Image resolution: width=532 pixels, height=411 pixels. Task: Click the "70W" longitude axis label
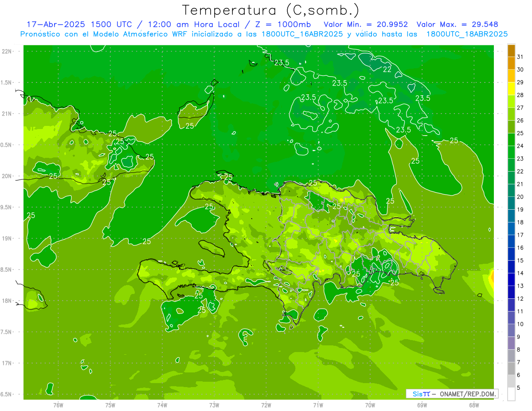(370, 405)
